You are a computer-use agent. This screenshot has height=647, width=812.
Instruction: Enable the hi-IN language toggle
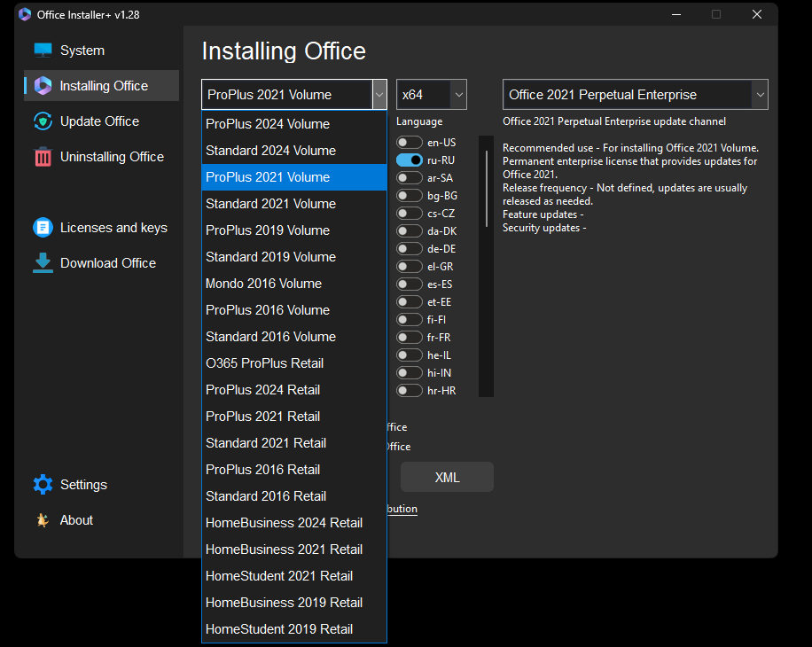(x=410, y=372)
